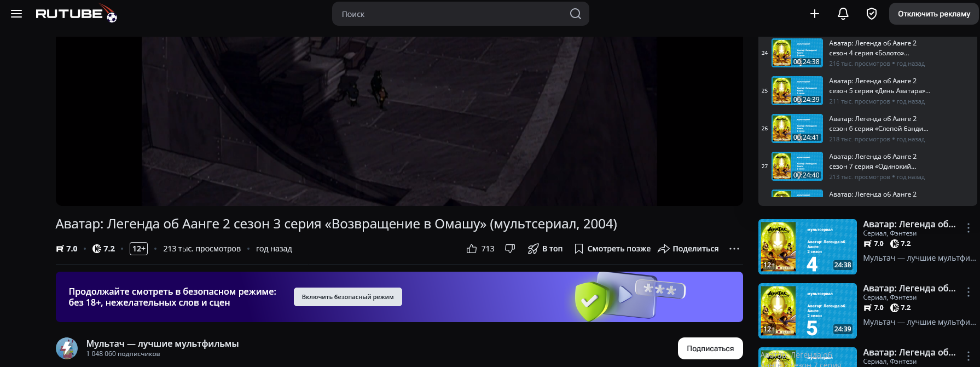This screenshot has width=980, height=367.
Task: Click the Kinopoisk 7.2 rating badge
Action: (x=103, y=249)
